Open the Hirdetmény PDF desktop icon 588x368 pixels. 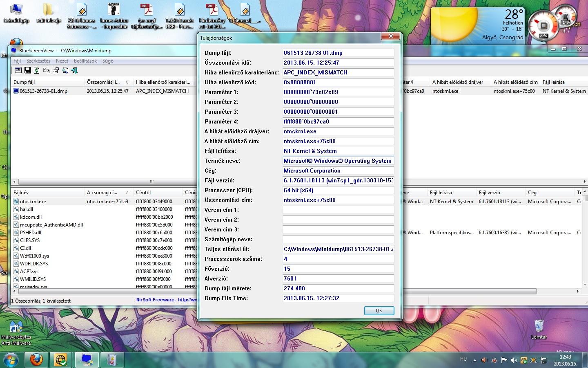[212, 16]
